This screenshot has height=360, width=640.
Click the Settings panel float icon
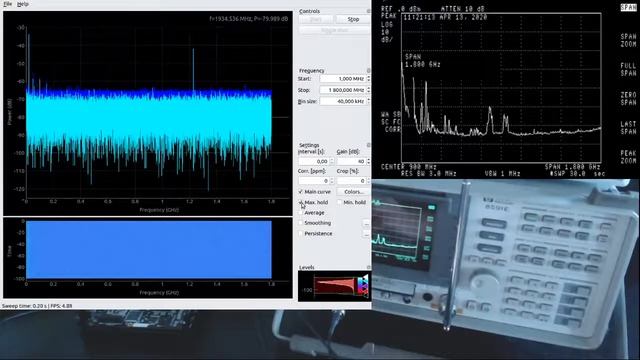tap(369, 145)
